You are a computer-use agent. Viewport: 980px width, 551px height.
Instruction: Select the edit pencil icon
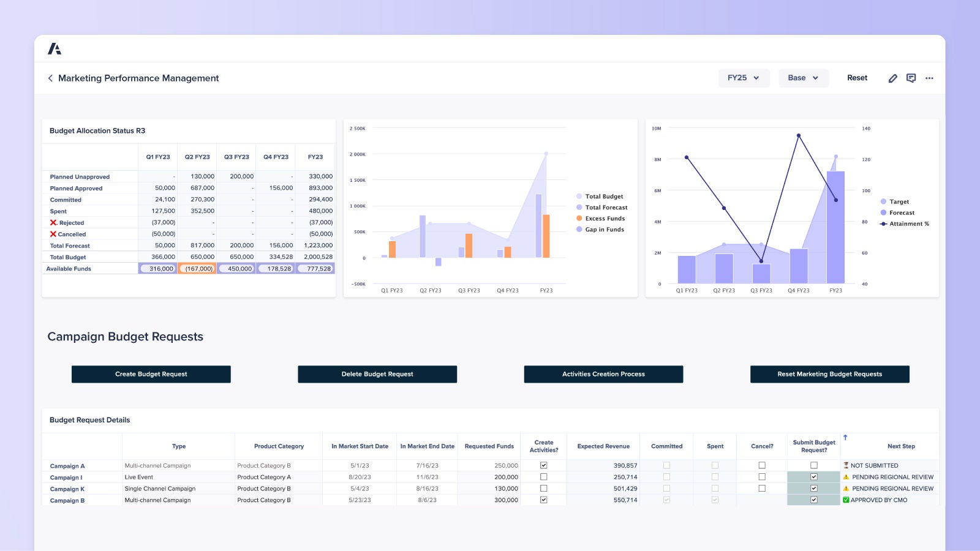point(892,78)
